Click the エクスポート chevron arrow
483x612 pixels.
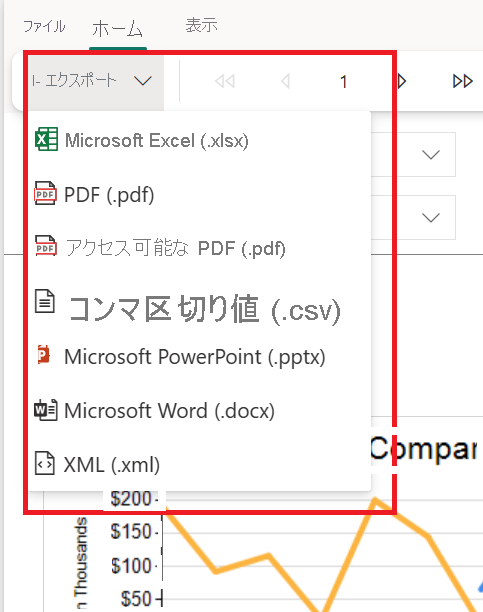click(x=143, y=81)
